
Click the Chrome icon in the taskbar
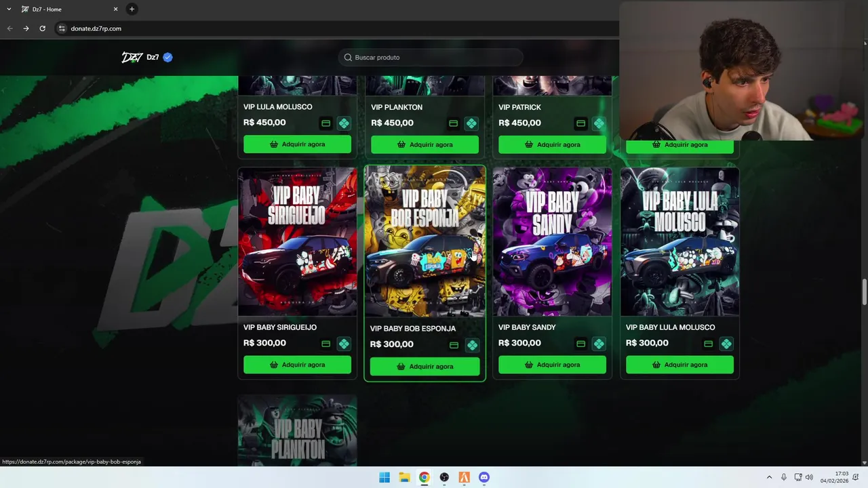click(424, 477)
